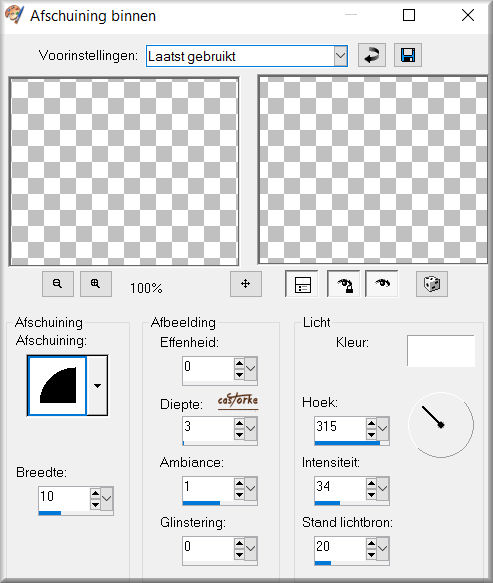Toggle the proof eye preview button

click(x=382, y=284)
